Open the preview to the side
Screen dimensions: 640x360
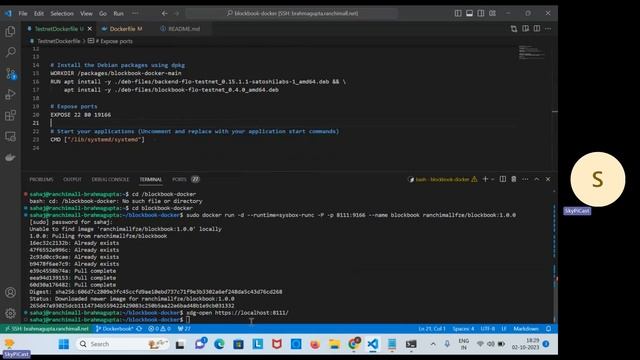point(525,29)
